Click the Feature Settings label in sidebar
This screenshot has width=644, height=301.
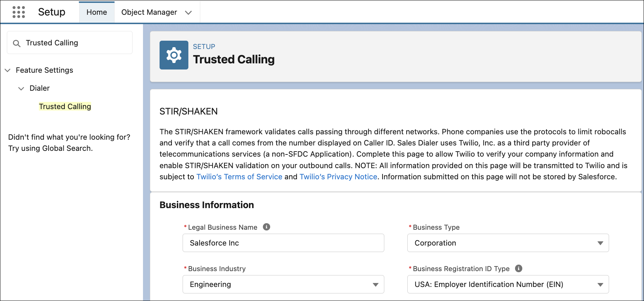tap(44, 70)
